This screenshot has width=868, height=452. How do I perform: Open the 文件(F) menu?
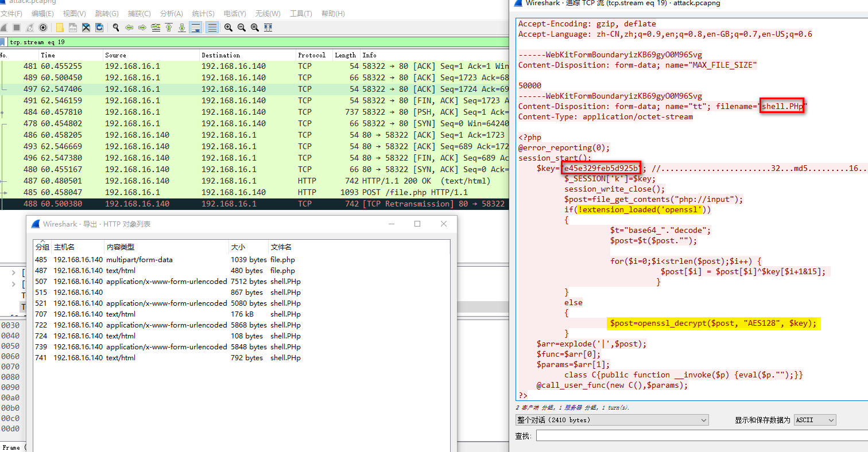click(11, 13)
